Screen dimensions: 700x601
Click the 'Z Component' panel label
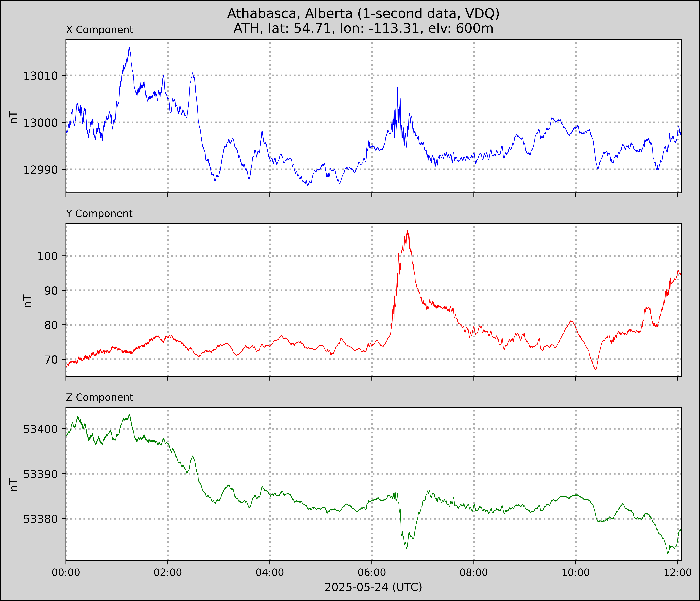(100, 397)
